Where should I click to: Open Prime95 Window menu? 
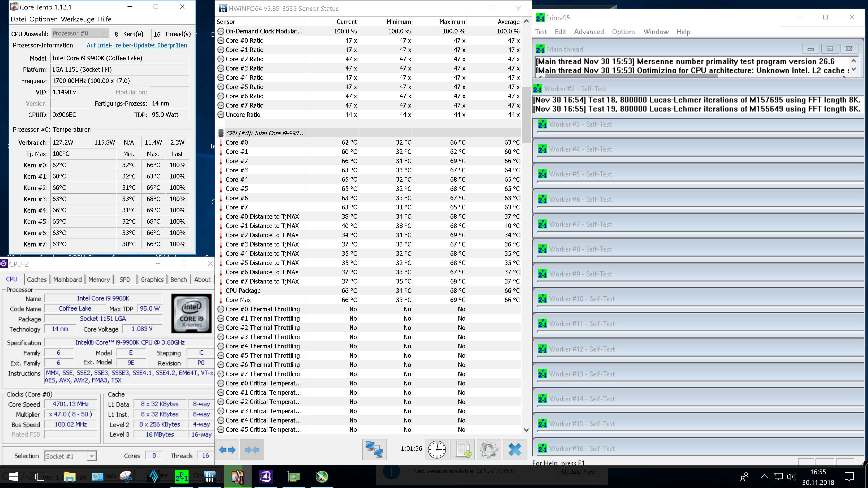656,32
